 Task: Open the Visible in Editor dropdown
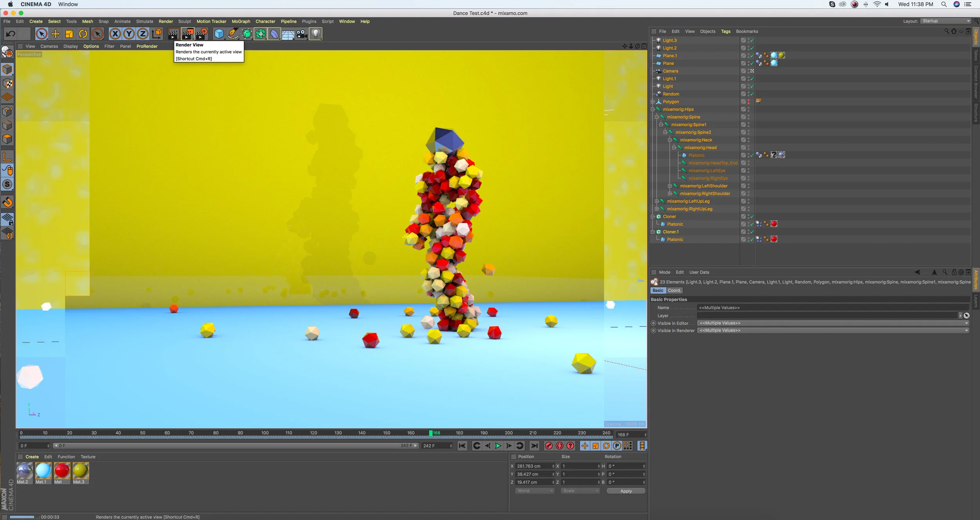[x=833, y=323]
